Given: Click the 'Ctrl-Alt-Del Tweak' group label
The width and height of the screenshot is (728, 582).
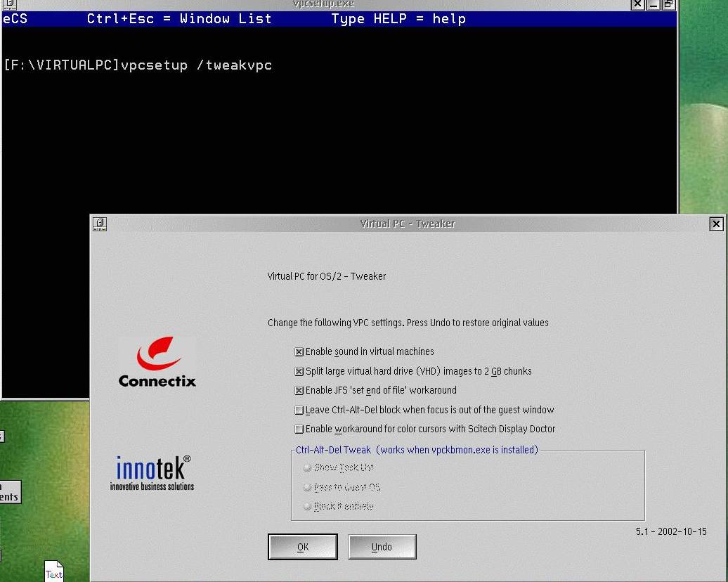Looking at the screenshot, I should (417, 450).
